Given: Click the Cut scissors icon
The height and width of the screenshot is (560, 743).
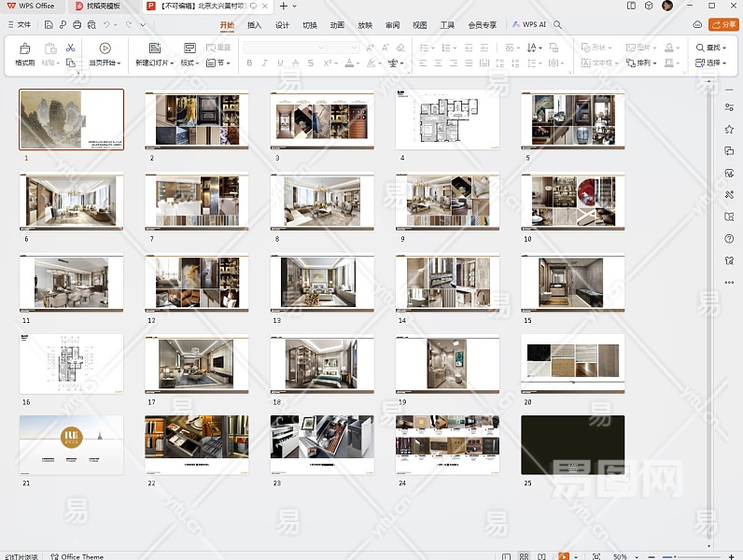Looking at the screenshot, I should 70,47.
